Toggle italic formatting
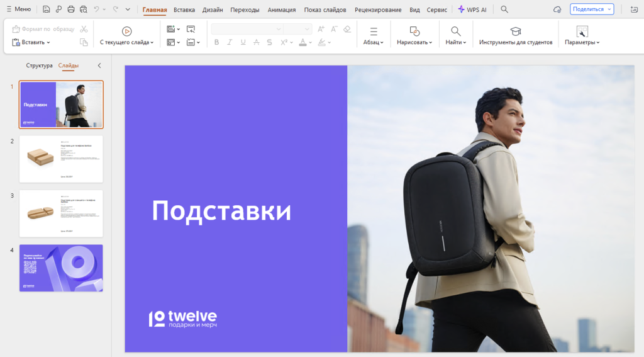This screenshot has width=644, height=357. point(230,42)
